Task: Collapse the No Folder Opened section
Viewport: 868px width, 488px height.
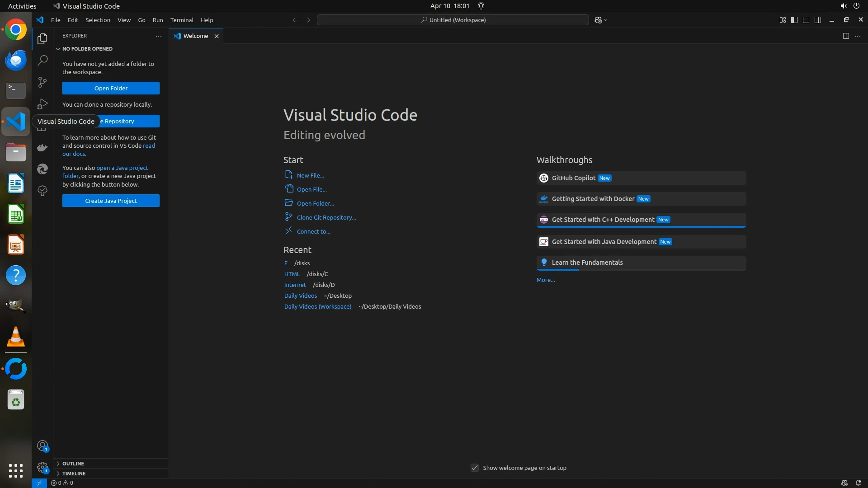Action: pyautogui.click(x=87, y=48)
